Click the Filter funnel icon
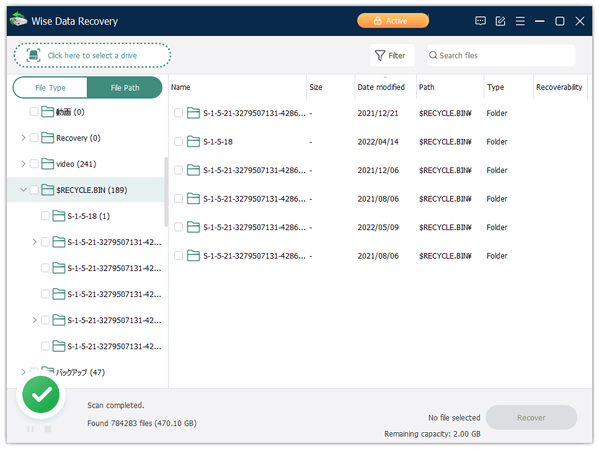 (379, 56)
